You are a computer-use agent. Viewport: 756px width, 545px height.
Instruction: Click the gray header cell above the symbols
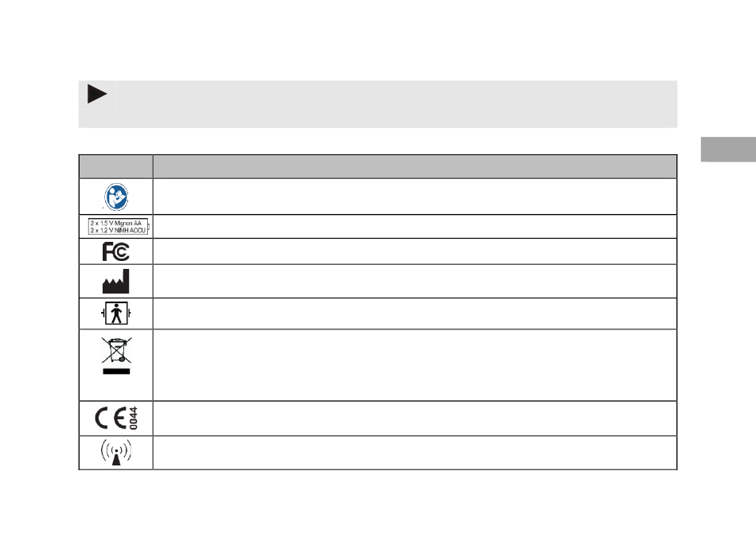[x=115, y=167]
